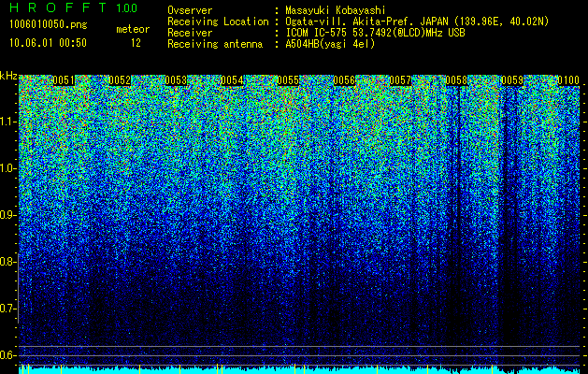
Task: Select the filename 1006010050.png
Action: (49, 25)
